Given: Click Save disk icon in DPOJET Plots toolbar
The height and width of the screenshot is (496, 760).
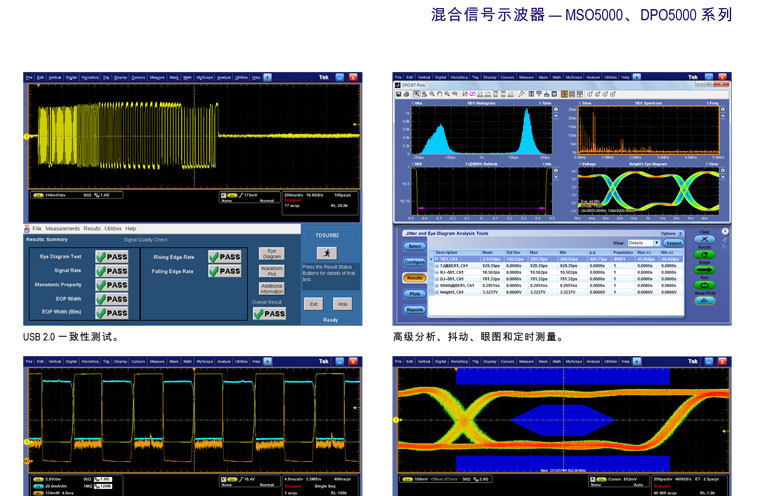Looking at the screenshot, I should pyautogui.click(x=399, y=94).
